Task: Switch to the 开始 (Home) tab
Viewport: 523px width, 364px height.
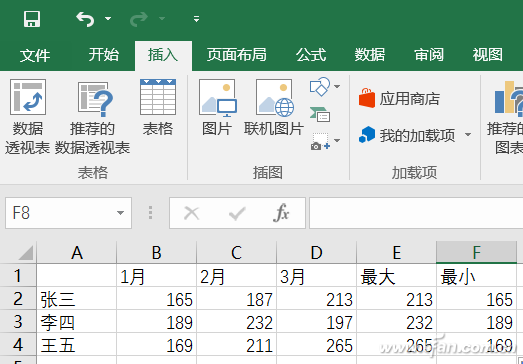Action: 103,55
